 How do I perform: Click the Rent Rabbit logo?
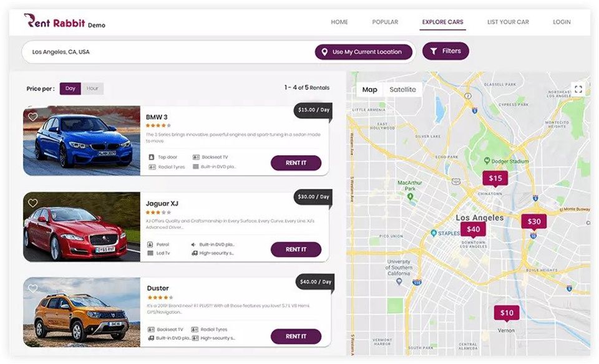point(64,21)
